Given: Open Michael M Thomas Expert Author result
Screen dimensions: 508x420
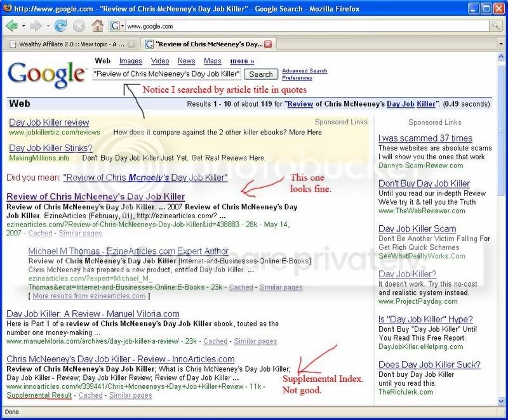Looking at the screenshot, I should tap(128, 251).
